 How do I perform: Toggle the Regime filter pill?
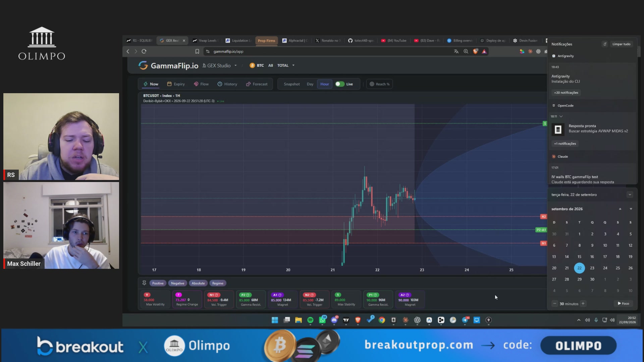click(x=218, y=283)
